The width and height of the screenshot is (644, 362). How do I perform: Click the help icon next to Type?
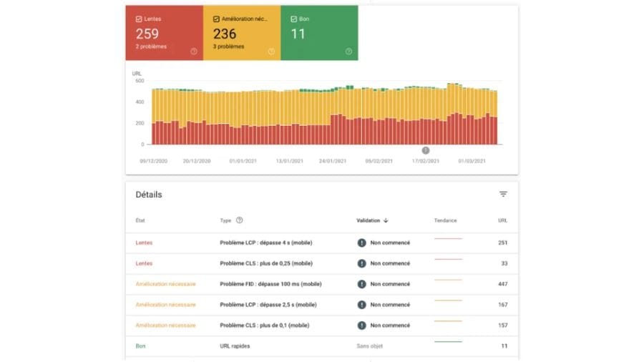(240, 220)
